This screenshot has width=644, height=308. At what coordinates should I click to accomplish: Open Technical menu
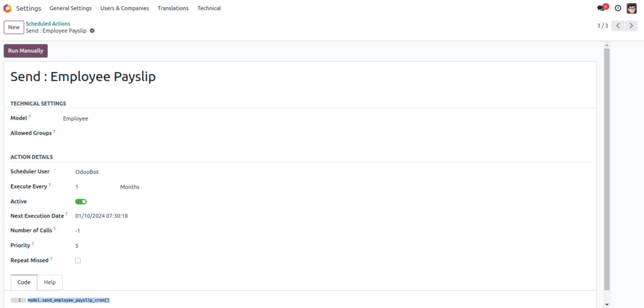(209, 8)
